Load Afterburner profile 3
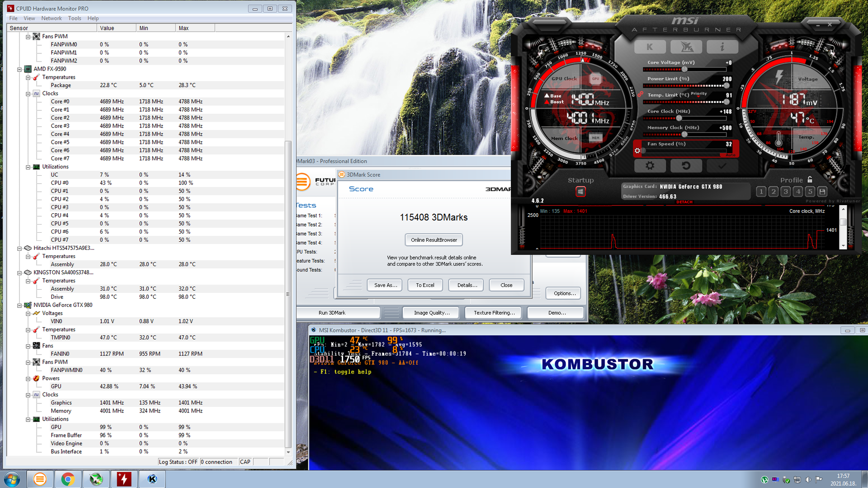The height and width of the screenshot is (488, 868). click(x=786, y=192)
